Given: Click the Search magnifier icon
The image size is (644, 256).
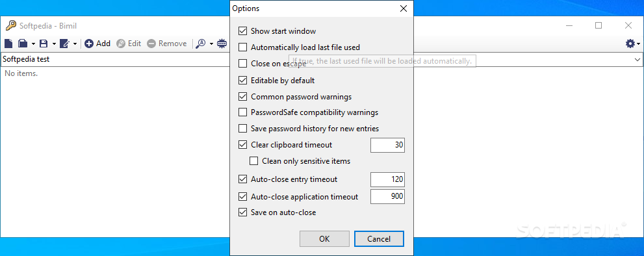Looking at the screenshot, I should [x=201, y=43].
